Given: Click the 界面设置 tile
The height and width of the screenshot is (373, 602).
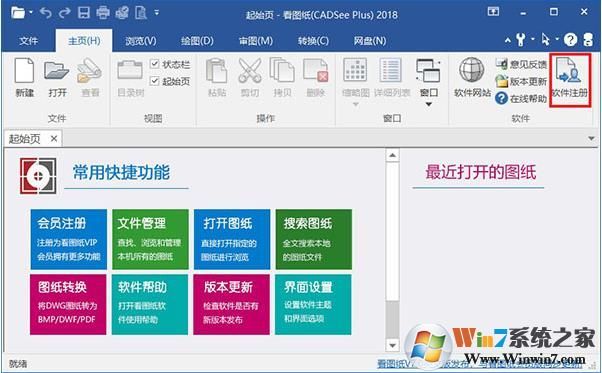Looking at the screenshot, I should click(x=313, y=304).
